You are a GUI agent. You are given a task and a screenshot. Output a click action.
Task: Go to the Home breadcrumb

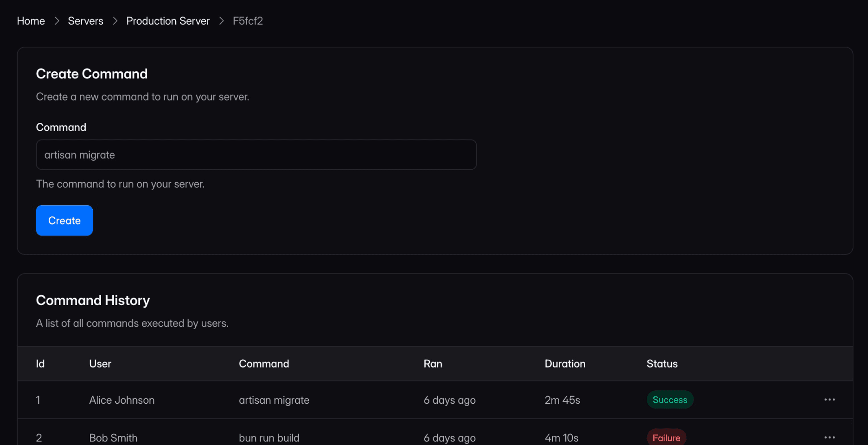pos(31,21)
